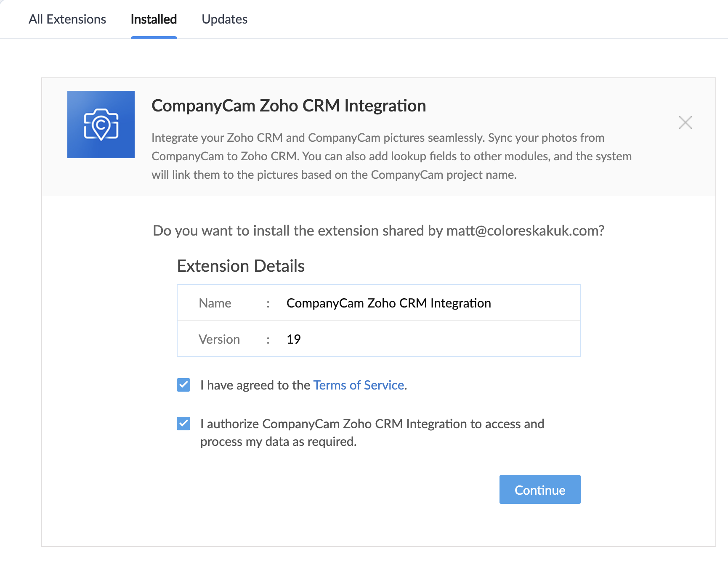
Task: Click the extension name value in details table
Action: coord(389,303)
